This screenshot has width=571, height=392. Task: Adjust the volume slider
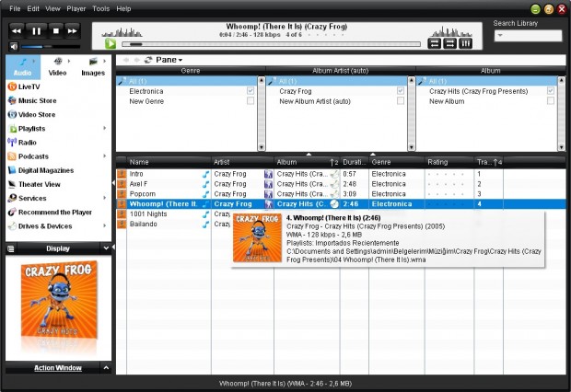click(x=51, y=47)
